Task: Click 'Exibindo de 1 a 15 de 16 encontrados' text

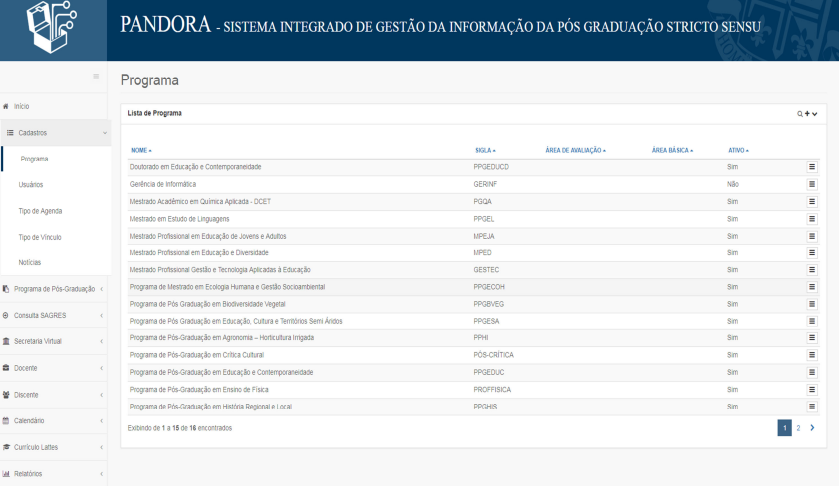Action: 180,428
